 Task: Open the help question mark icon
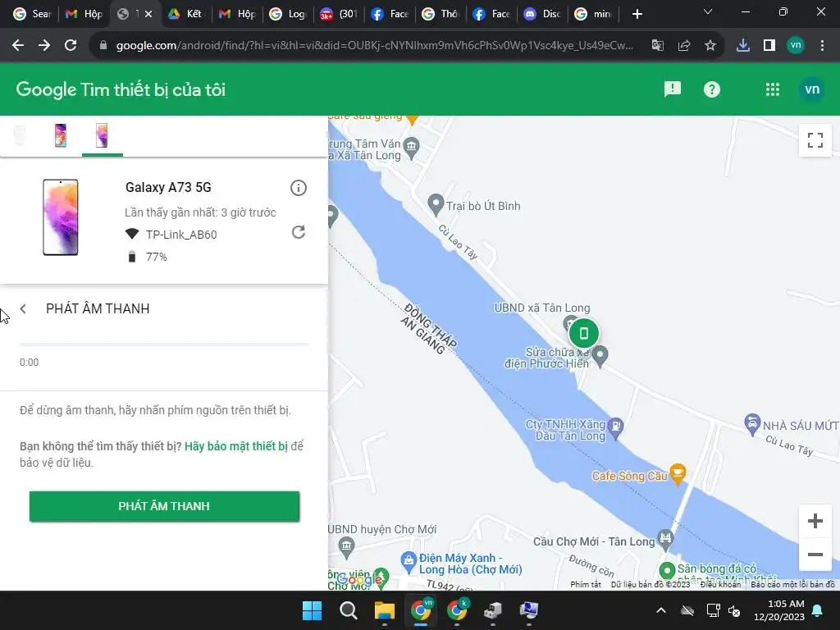point(711,89)
